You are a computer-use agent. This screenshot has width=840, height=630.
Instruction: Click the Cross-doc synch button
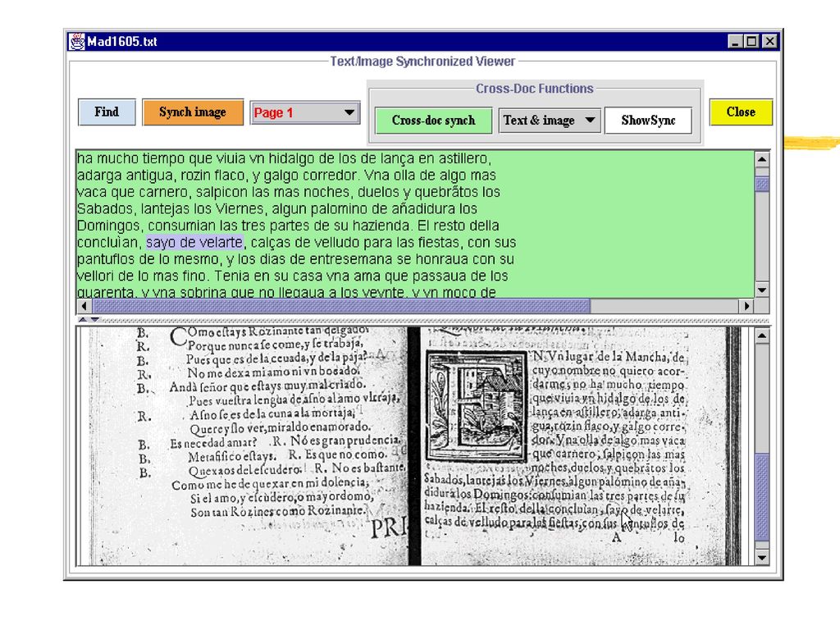coord(433,121)
